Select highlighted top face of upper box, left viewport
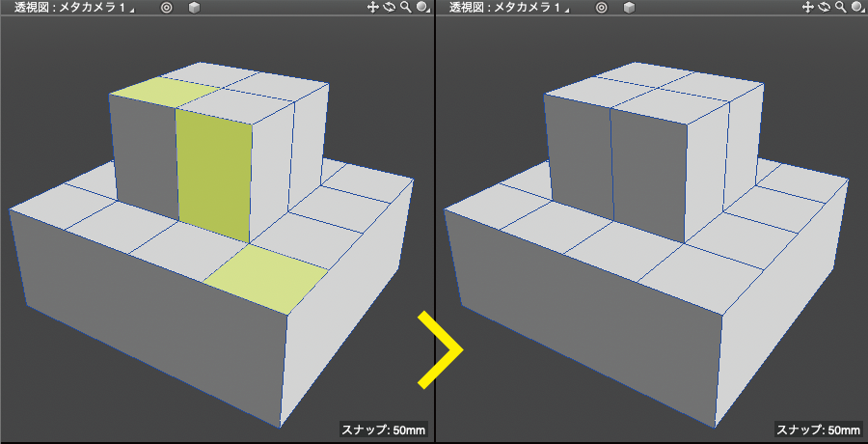 click(x=166, y=92)
